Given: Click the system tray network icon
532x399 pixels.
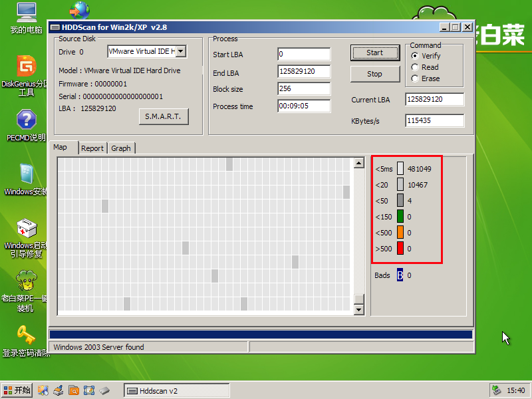Looking at the screenshot, I should coord(497,390).
